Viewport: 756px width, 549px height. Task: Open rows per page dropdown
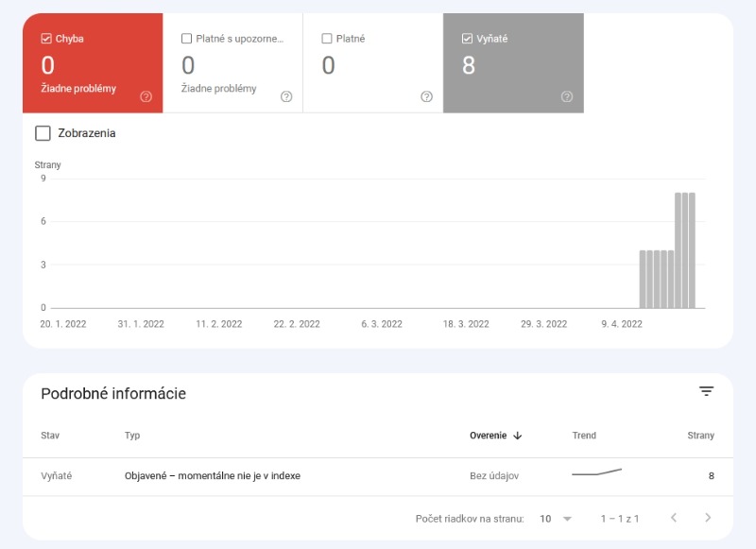coord(556,519)
